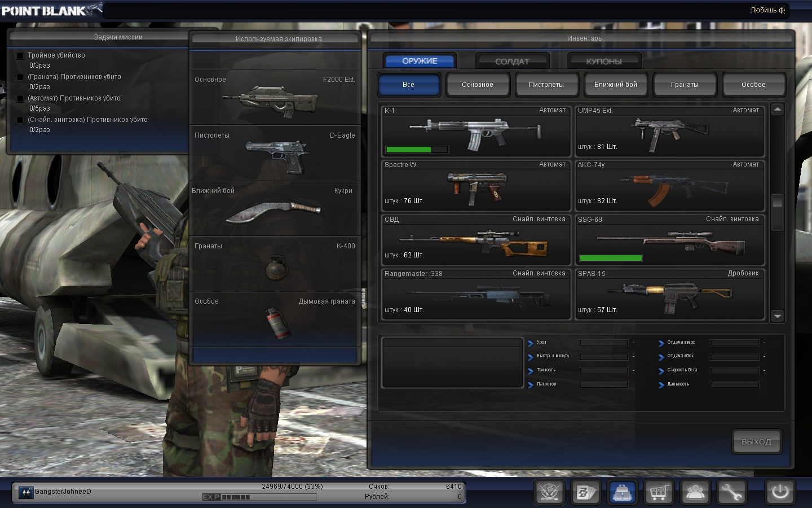Open the shop cart icon
812x508 pixels.
pyautogui.click(x=659, y=492)
